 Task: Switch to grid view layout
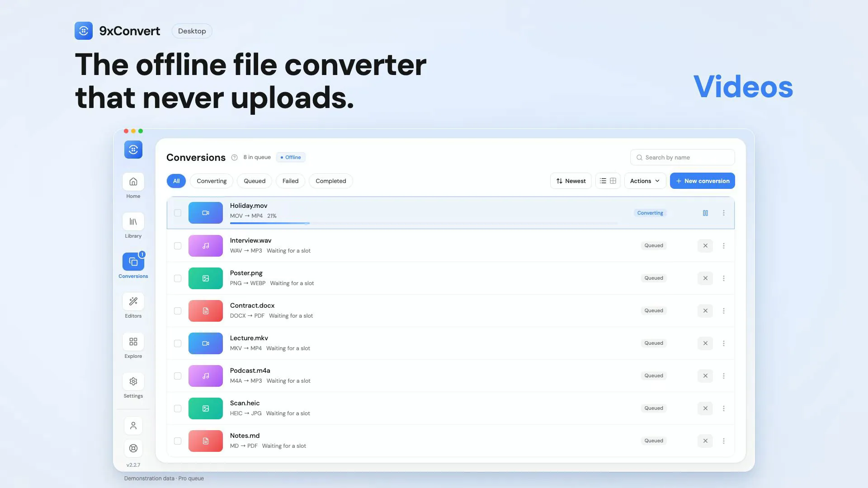(613, 181)
